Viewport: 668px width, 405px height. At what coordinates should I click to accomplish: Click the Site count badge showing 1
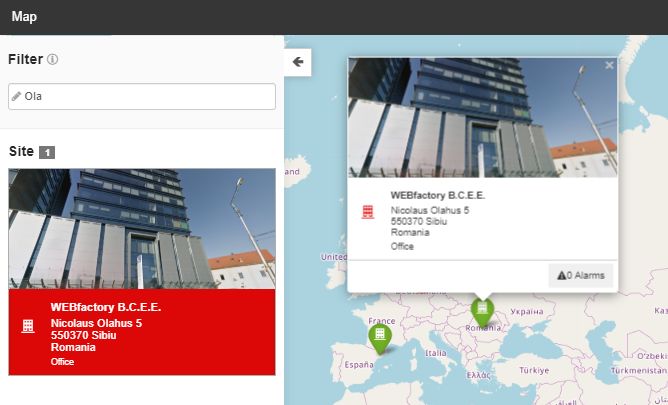[x=47, y=153]
